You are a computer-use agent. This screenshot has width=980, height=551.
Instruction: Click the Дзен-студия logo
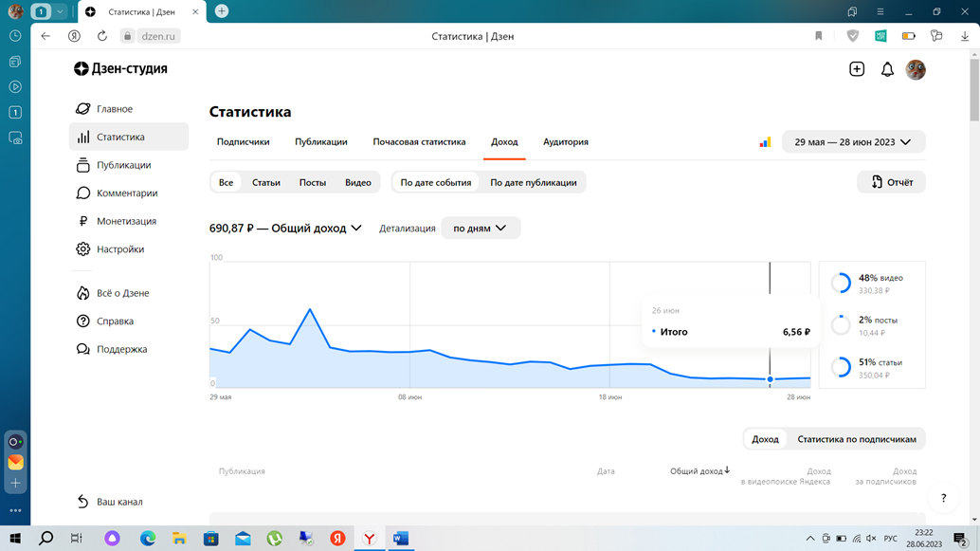[120, 69]
